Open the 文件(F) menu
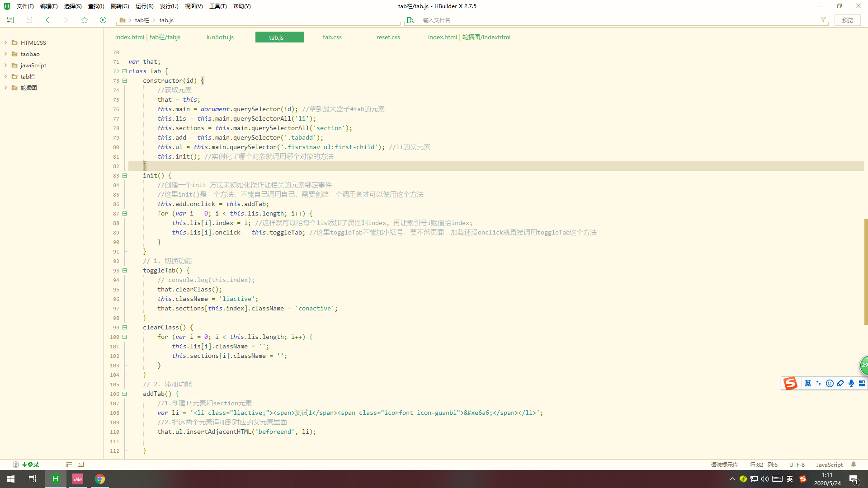This screenshot has width=868, height=488. [x=25, y=6]
